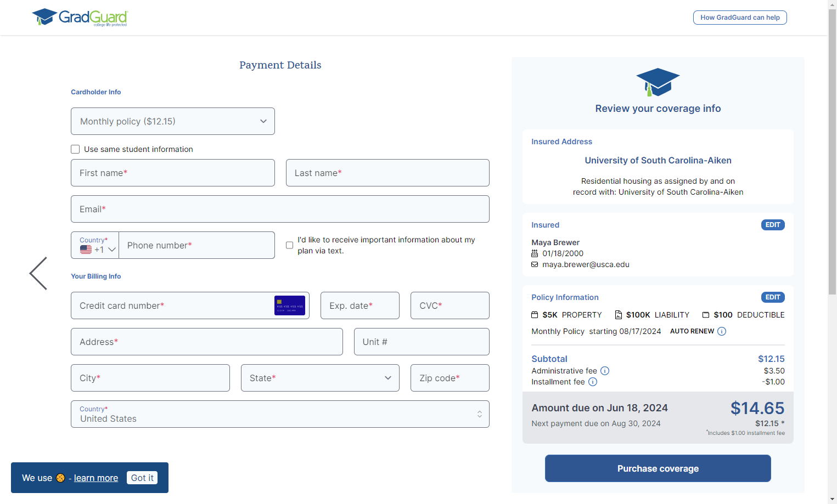Click the Exp. date field
This screenshot has height=504, width=837.
pyautogui.click(x=360, y=305)
